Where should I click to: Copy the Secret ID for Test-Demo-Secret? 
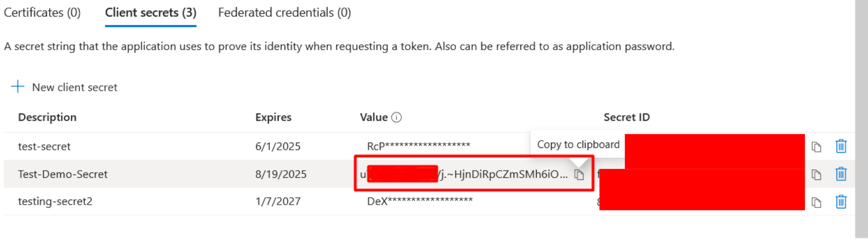click(x=816, y=175)
